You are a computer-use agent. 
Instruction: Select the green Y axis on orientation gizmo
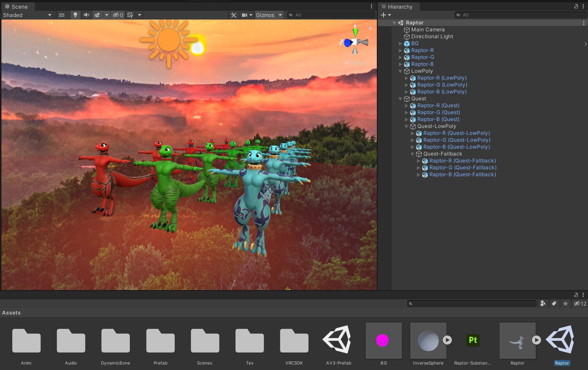point(356,32)
